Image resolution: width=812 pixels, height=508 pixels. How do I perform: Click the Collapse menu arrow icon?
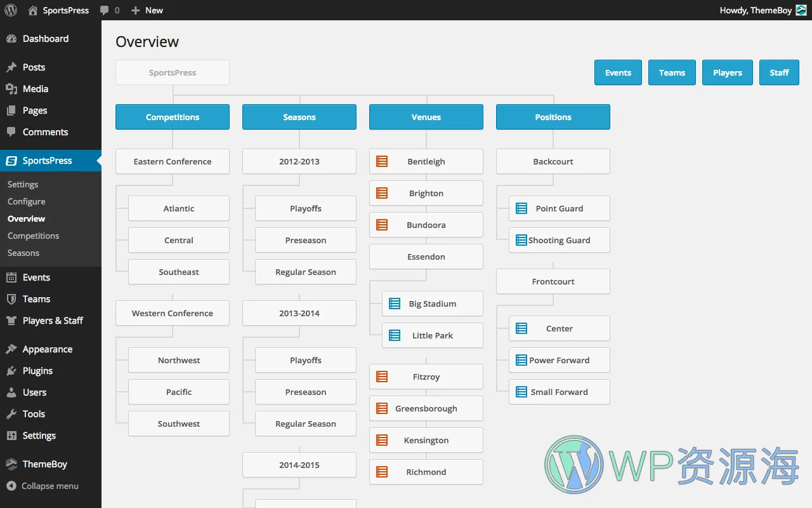[11, 486]
